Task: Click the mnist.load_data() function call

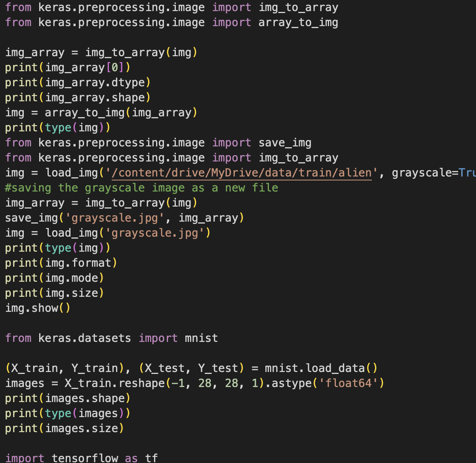Action: [321, 368]
